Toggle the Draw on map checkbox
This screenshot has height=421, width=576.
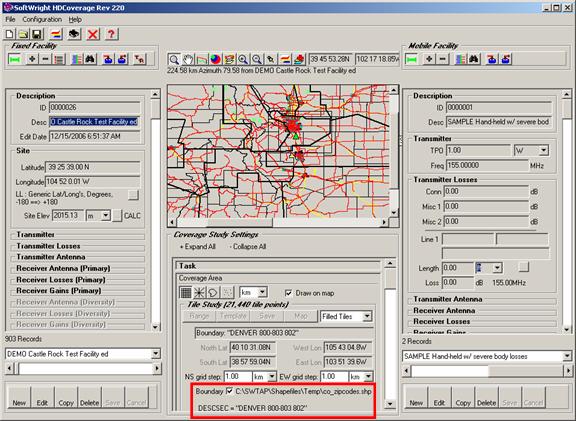[x=288, y=293]
